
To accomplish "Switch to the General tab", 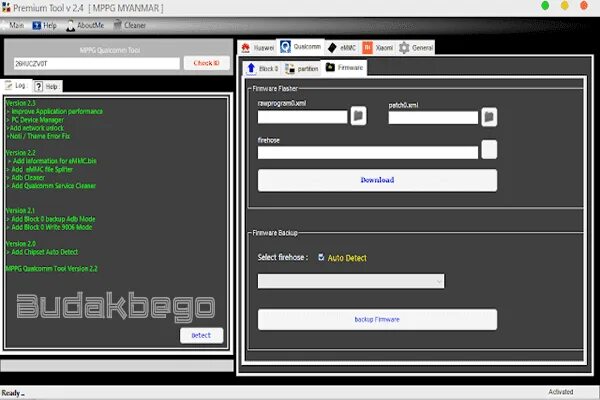I will pos(416,48).
